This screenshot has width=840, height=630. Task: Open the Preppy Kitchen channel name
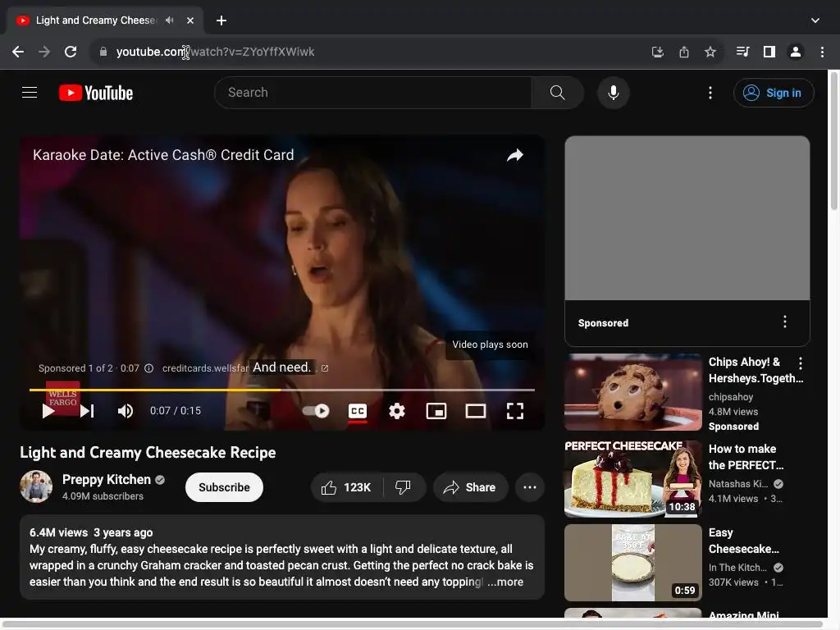click(x=107, y=479)
